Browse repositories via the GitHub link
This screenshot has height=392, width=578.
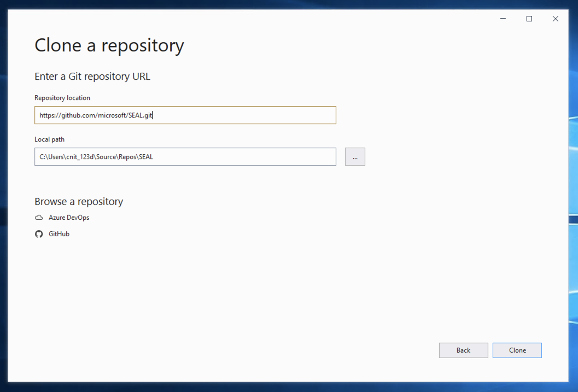tap(59, 234)
